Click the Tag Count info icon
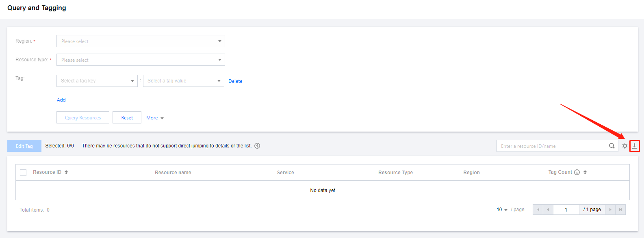Image resolution: width=644 pixels, height=238 pixels. (577, 172)
